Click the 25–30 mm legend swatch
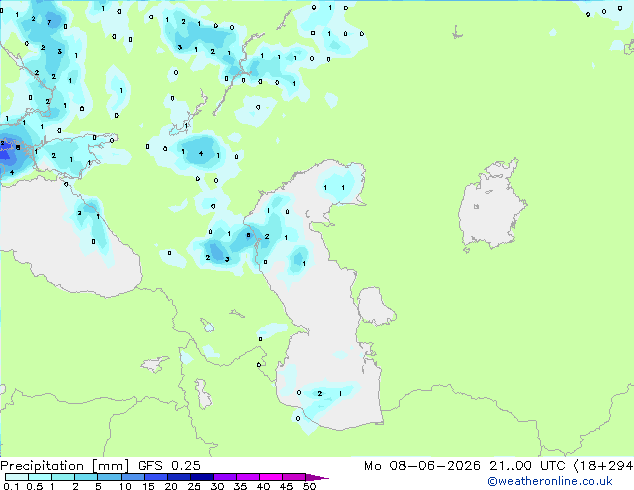The image size is (634, 490). tap(202, 477)
